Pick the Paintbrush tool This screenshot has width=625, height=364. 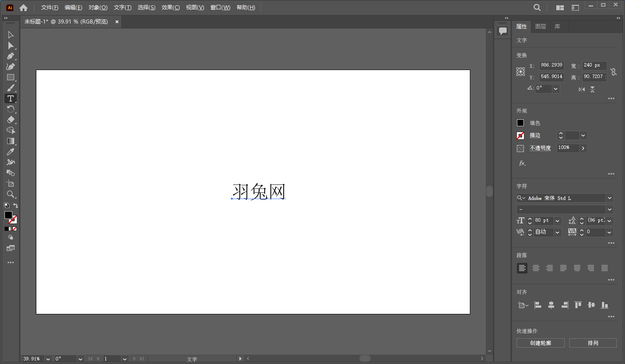[11, 88]
